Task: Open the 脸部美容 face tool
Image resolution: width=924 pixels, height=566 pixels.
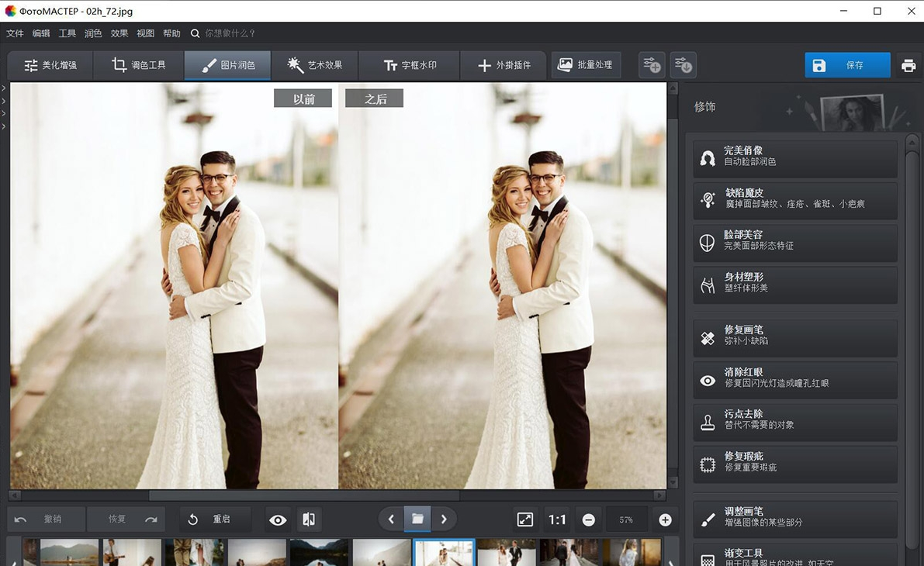Action: point(795,243)
